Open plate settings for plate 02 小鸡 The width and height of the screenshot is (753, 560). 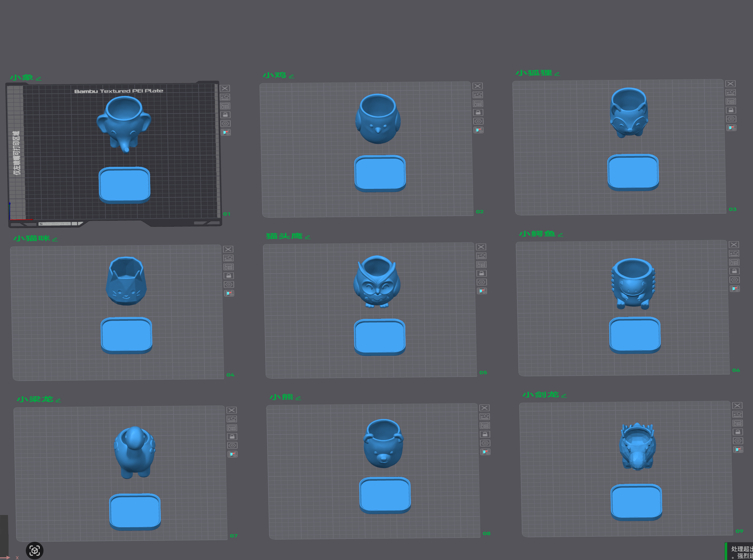(x=479, y=122)
